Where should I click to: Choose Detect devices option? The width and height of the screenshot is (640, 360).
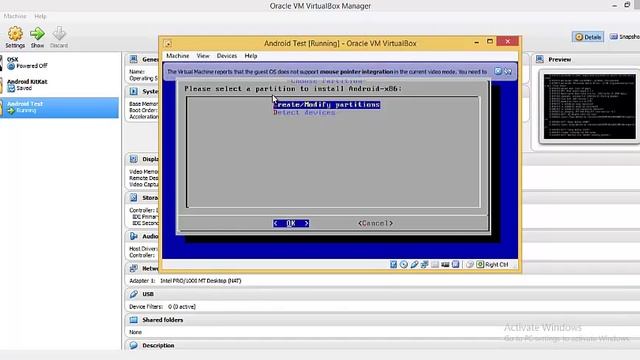tap(304, 113)
